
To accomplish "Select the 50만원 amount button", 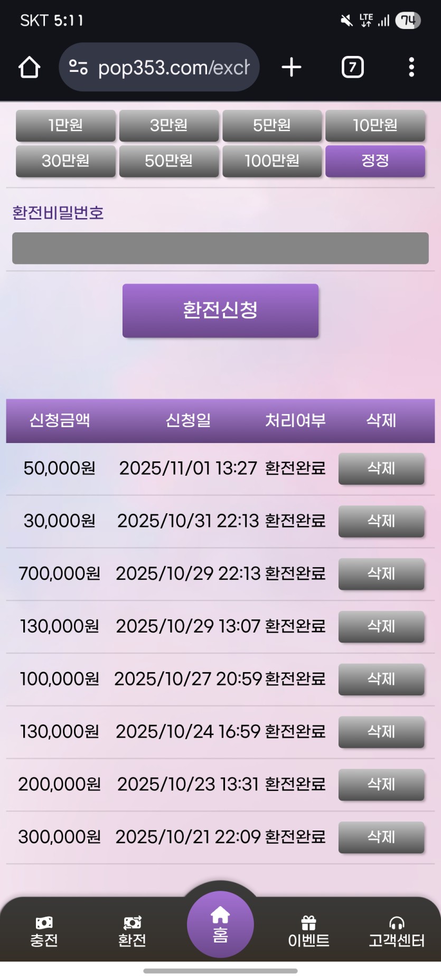I will click(x=168, y=161).
